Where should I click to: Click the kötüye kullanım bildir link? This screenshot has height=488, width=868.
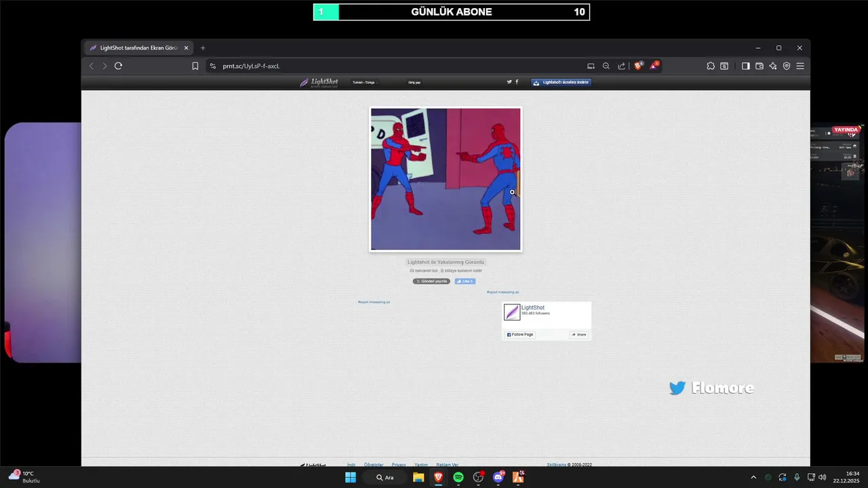coord(461,270)
